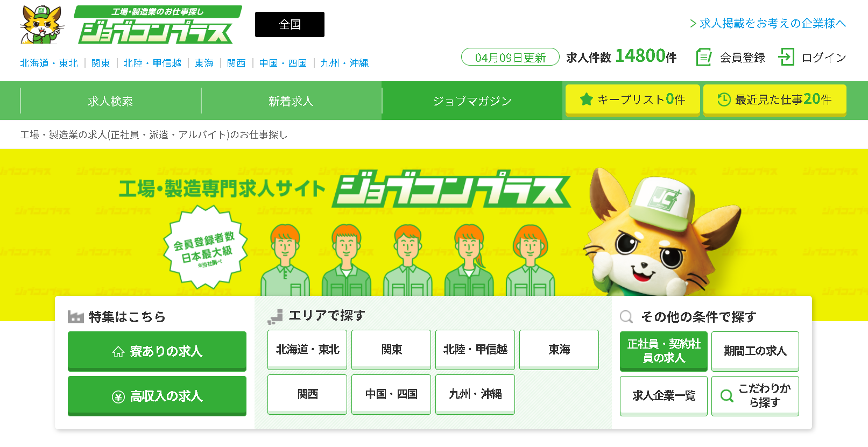Select the 九州・沖縄 area button
The width and height of the screenshot is (868, 447).
(475, 394)
